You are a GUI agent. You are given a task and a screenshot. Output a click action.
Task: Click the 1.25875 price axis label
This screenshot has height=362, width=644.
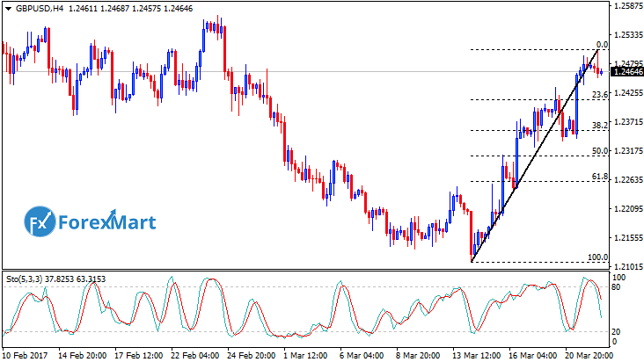[626, 7]
